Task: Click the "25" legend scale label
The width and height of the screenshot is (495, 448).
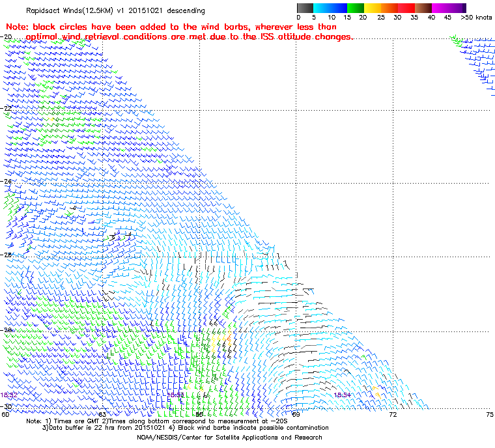Action: coord(381,18)
